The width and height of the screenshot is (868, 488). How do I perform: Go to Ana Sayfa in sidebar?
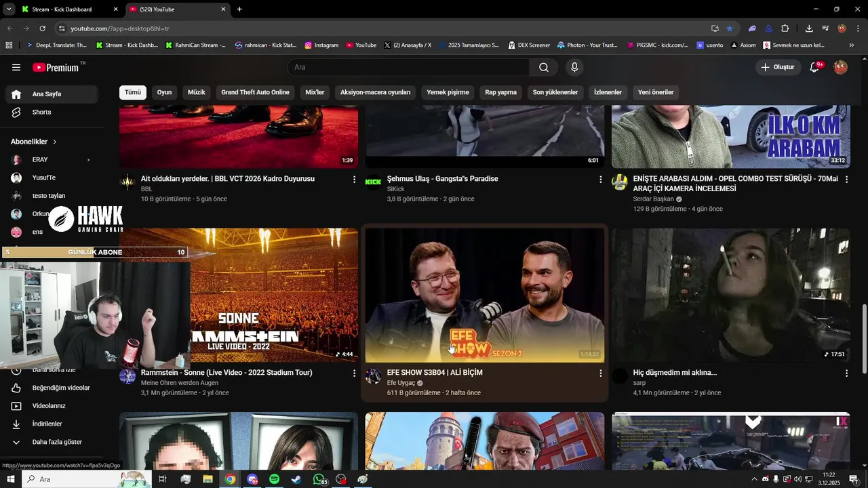(52, 94)
